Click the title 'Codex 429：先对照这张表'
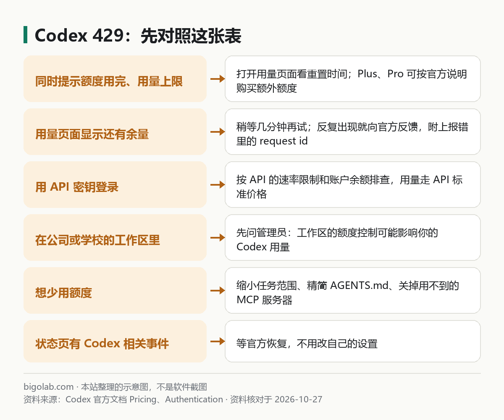This screenshot has height=420, width=504. pyautogui.click(x=138, y=36)
